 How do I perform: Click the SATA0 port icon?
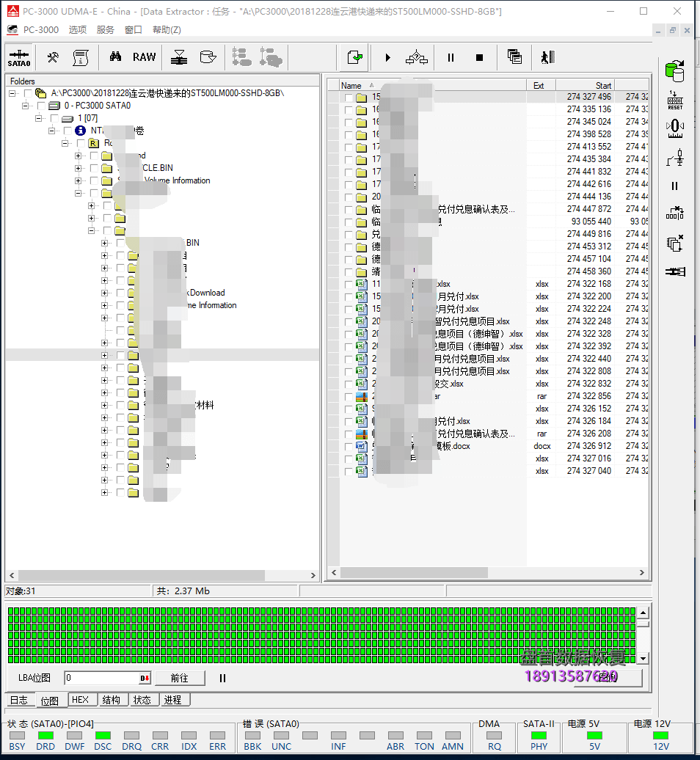19,58
